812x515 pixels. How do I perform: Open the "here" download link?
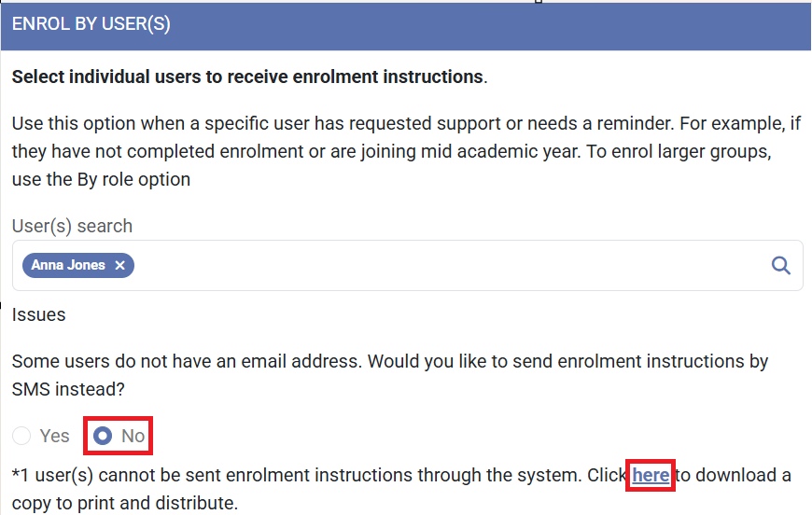651,475
